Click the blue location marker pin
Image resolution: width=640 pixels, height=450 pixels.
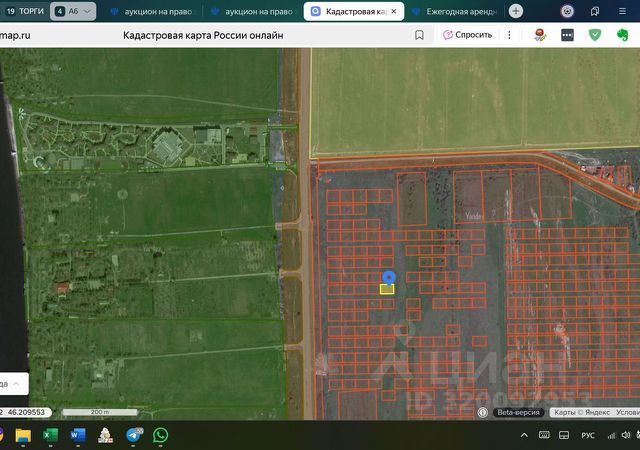(389, 278)
